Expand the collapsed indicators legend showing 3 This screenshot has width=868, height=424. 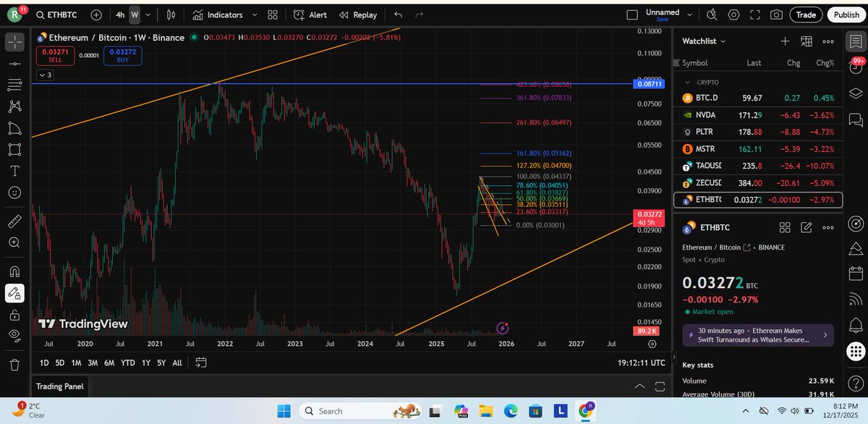tap(45, 75)
